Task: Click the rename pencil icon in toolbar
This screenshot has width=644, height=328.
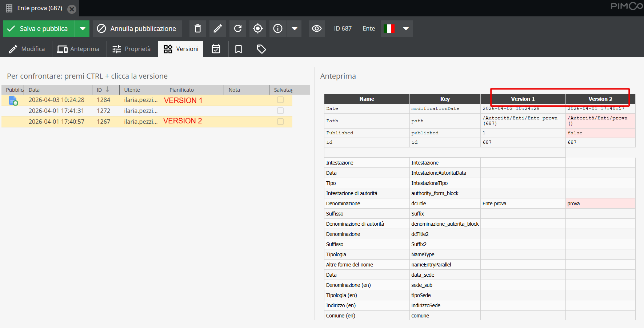Action: click(217, 28)
